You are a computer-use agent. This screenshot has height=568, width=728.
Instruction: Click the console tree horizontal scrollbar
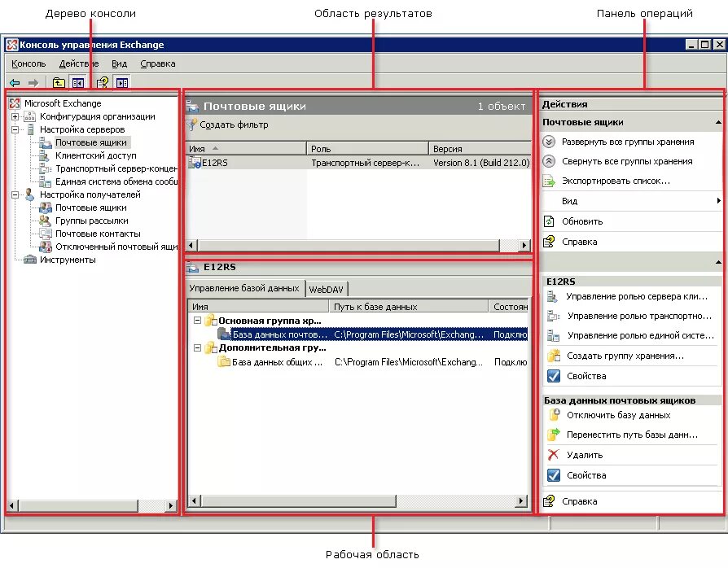pos(92,505)
